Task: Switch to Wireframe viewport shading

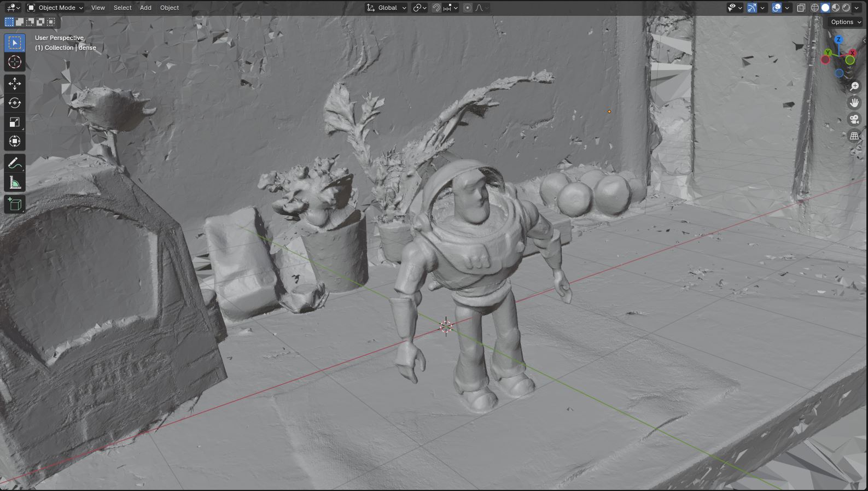Action: point(815,8)
